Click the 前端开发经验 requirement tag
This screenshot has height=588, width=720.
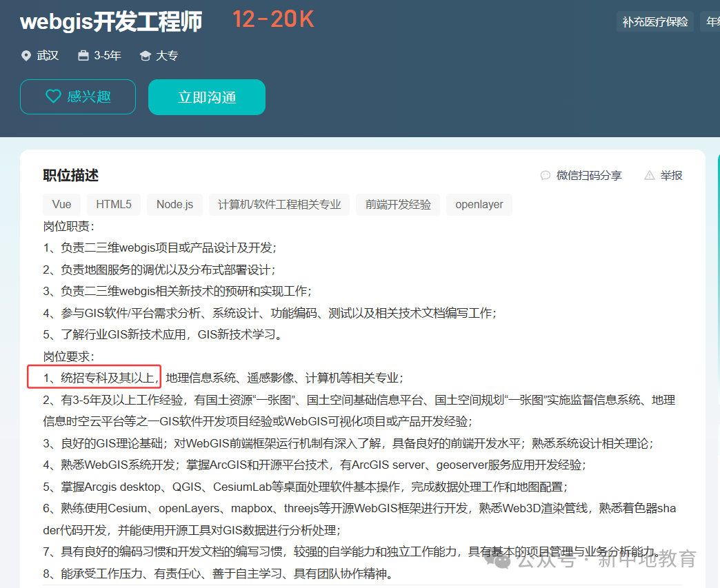pyautogui.click(x=398, y=204)
